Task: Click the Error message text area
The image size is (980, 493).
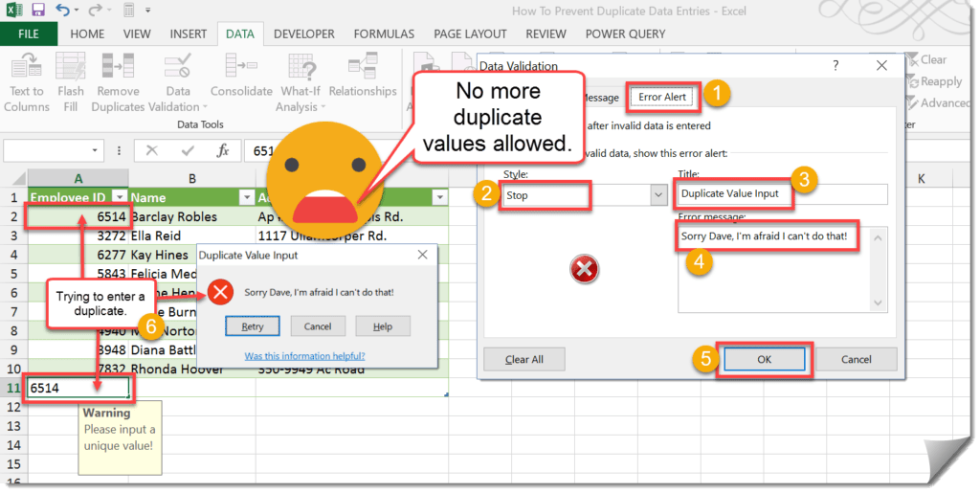Action: 774,269
